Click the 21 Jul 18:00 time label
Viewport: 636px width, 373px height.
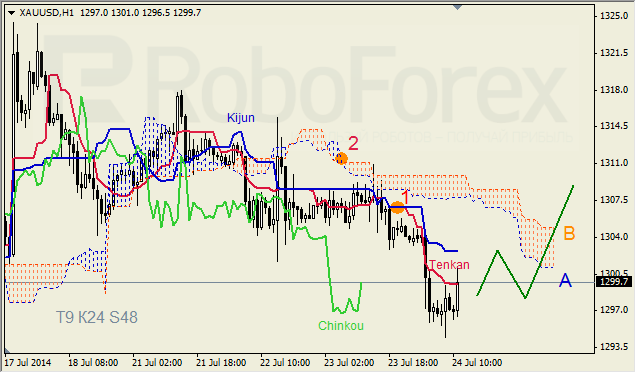(221, 362)
